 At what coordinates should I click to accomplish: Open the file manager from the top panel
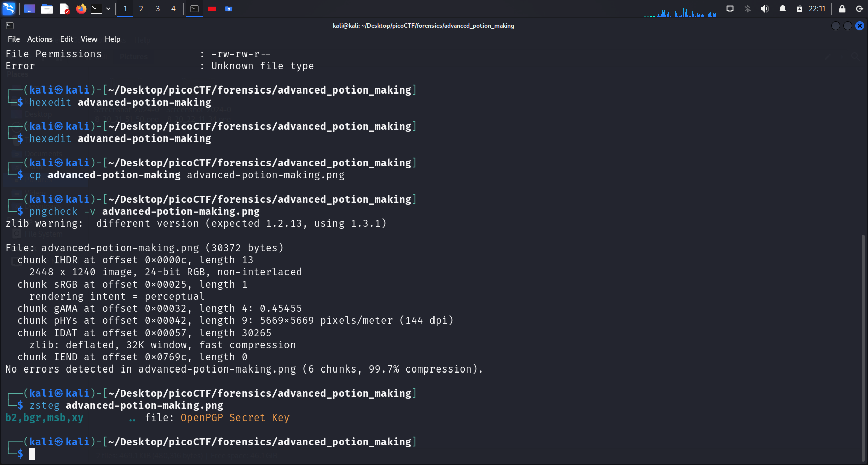47,9
